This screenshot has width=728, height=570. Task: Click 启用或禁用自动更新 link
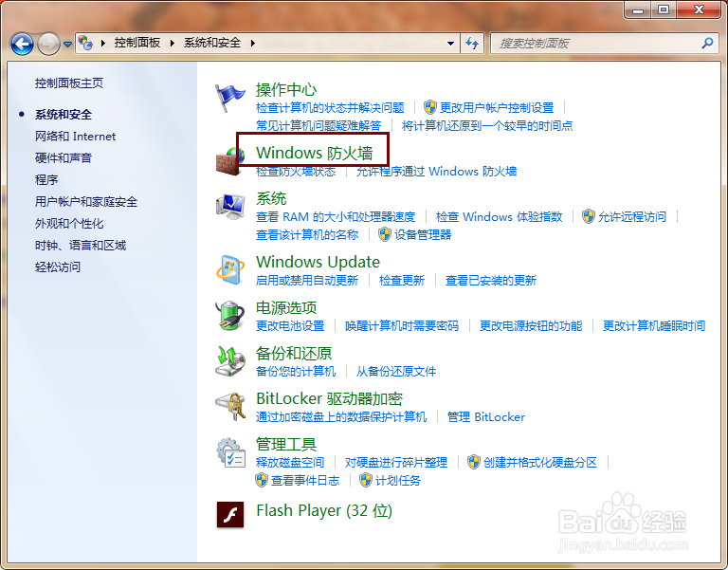pos(307,281)
